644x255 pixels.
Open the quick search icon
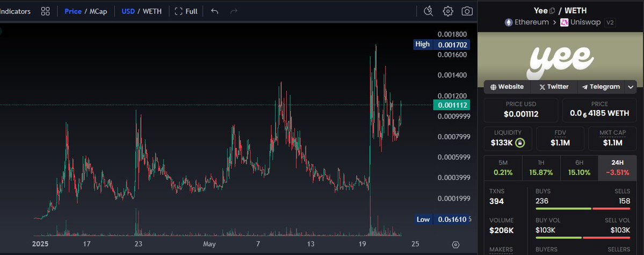click(429, 11)
